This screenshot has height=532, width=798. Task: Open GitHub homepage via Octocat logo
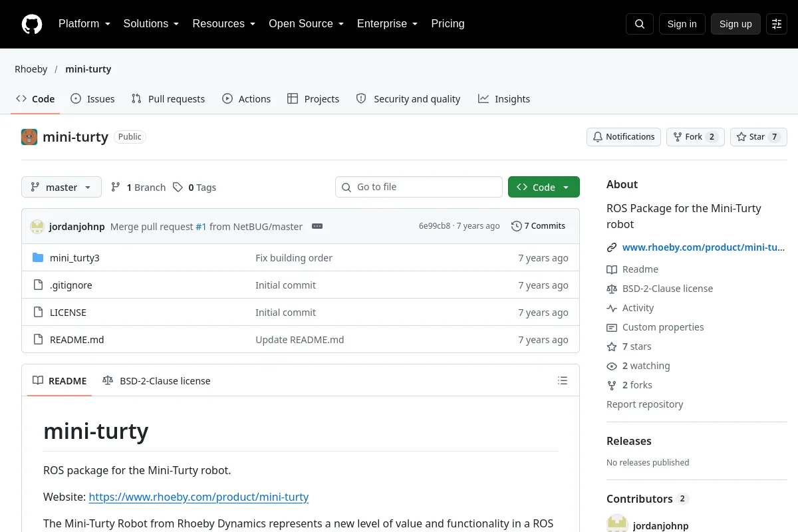[x=32, y=24]
